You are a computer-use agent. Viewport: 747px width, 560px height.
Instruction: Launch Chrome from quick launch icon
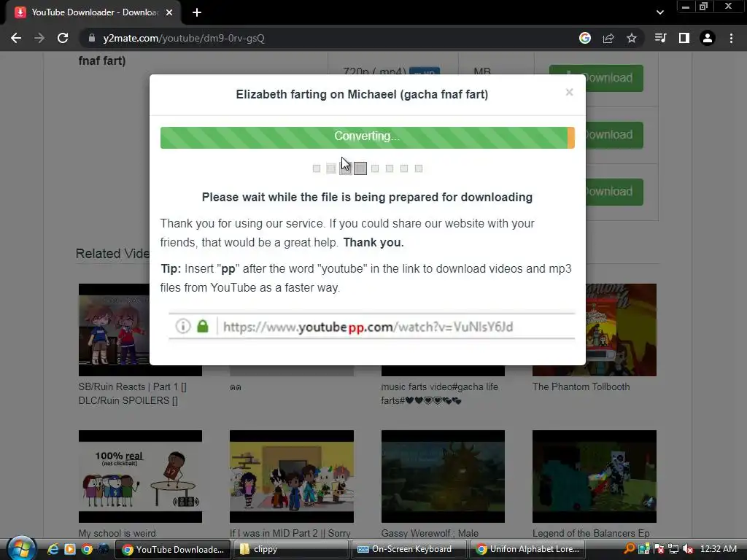[x=87, y=549]
